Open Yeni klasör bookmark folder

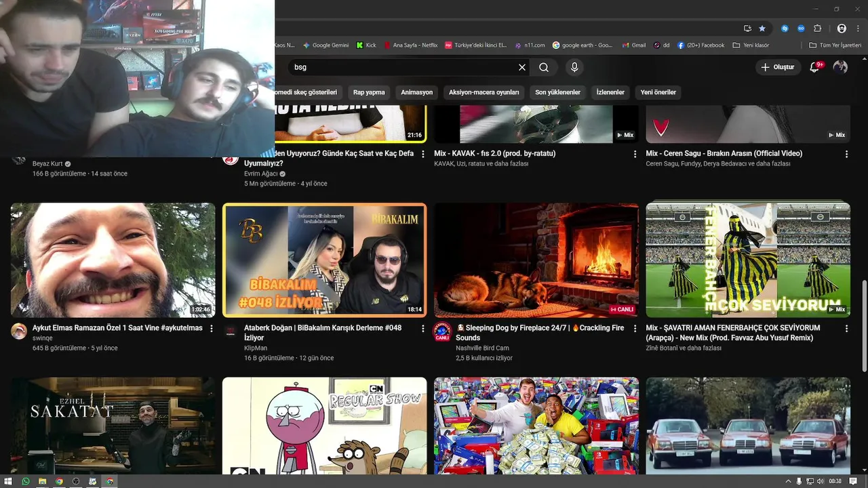[751, 45]
